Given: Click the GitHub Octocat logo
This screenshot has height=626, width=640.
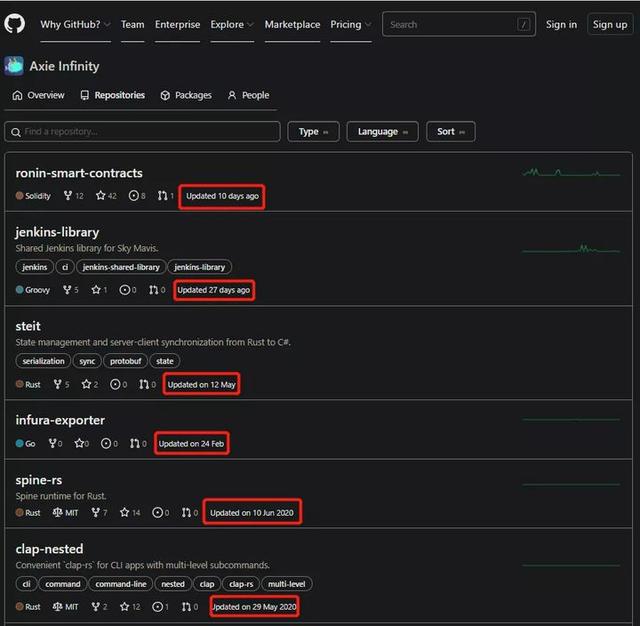Looking at the screenshot, I should [16, 24].
